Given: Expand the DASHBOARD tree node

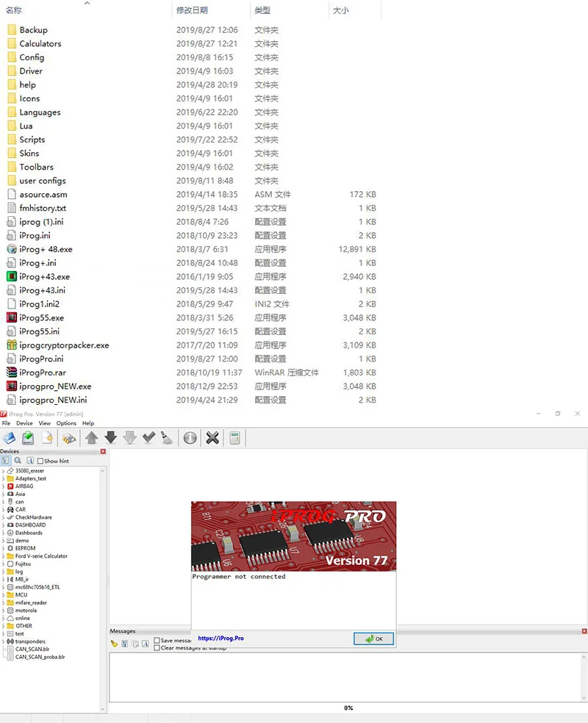Looking at the screenshot, I should pos(3,525).
